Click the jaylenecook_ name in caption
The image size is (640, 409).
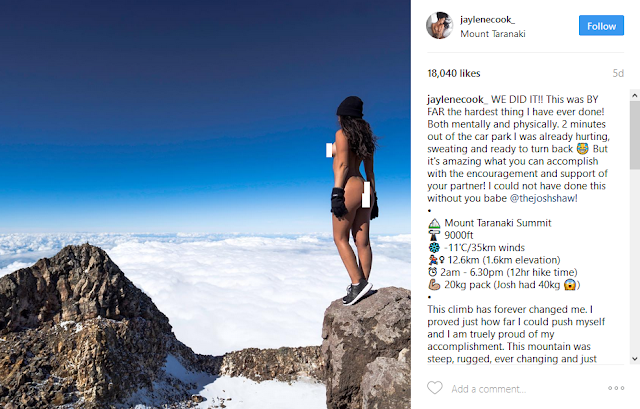click(457, 99)
